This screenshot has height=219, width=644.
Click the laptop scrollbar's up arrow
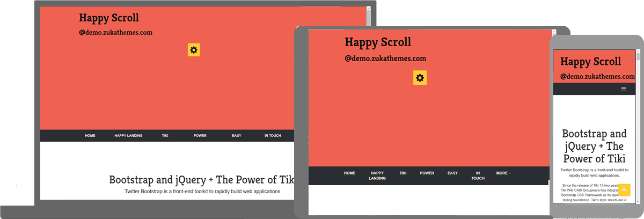tap(368, 9)
